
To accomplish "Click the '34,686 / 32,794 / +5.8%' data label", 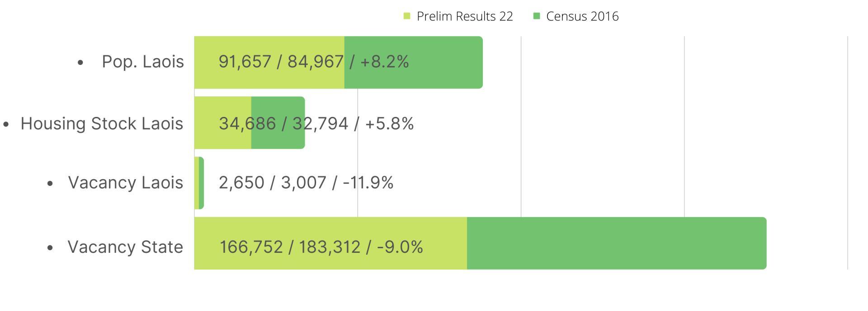I will click(x=316, y=123).
